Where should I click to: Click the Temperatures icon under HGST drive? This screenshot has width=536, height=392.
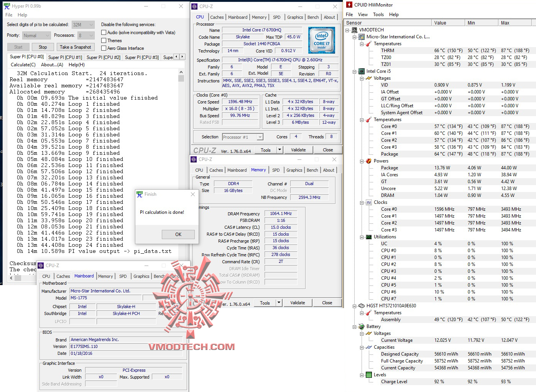[369, 313]
